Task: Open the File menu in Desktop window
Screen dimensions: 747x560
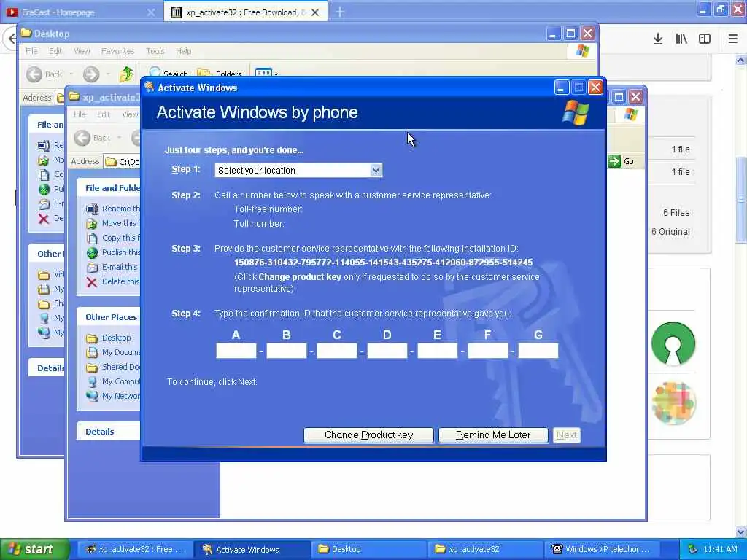Action: pyautogui.click(x=31, y=51)
